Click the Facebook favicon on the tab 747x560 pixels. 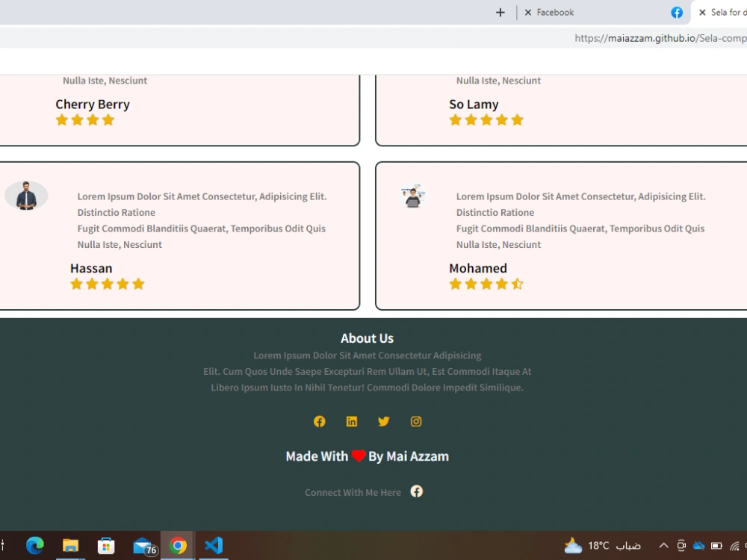pos(677,13)
